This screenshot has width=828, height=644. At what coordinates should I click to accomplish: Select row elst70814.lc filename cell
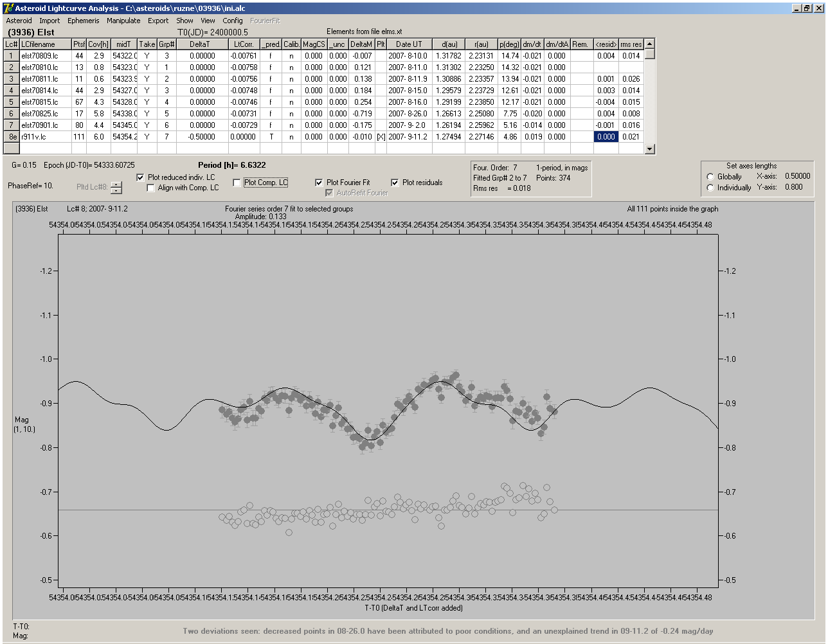46,91
